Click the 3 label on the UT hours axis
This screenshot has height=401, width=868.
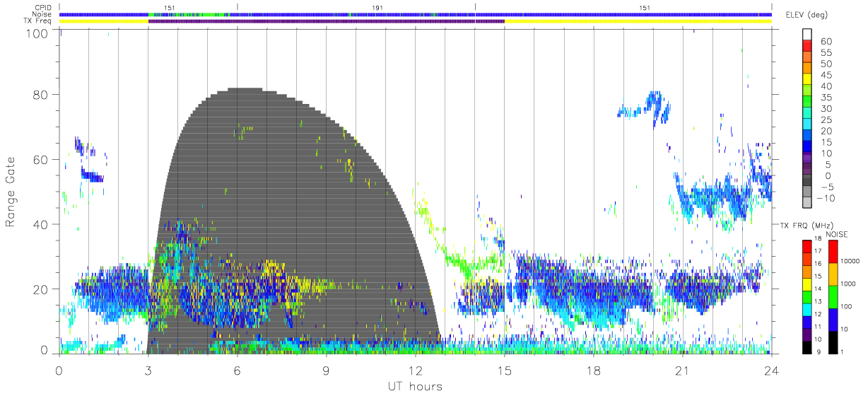pyautogui.click(x=148, y=370)
